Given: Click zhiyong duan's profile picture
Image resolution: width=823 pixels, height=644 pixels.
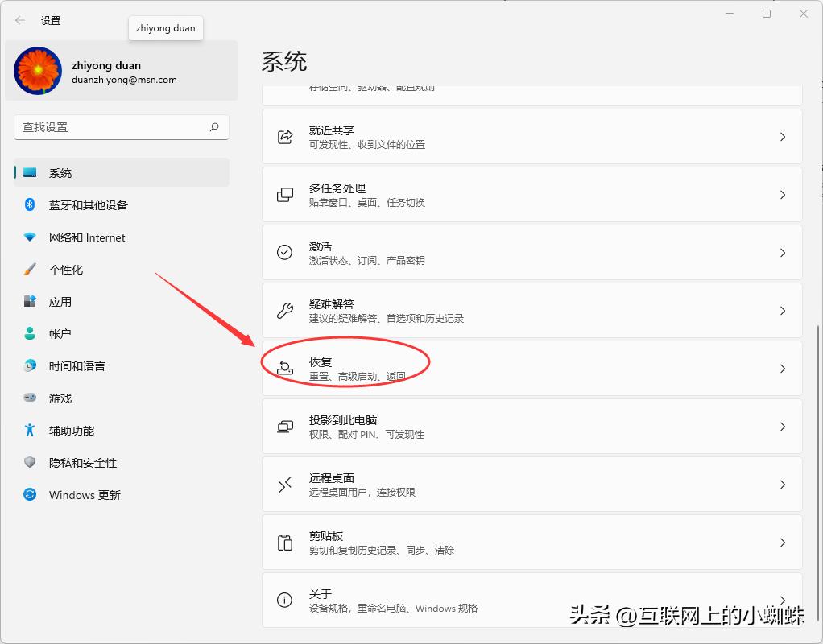Looking at the screenshot, I should (38, 72).
